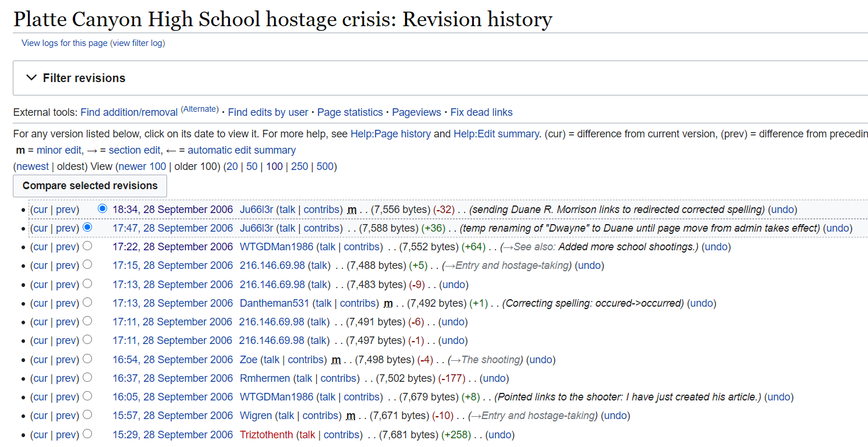Viewport: 868px width, 447px height.
Task: Select radio for 17:13 Dantheman531 revision
Action: point(87,302)
